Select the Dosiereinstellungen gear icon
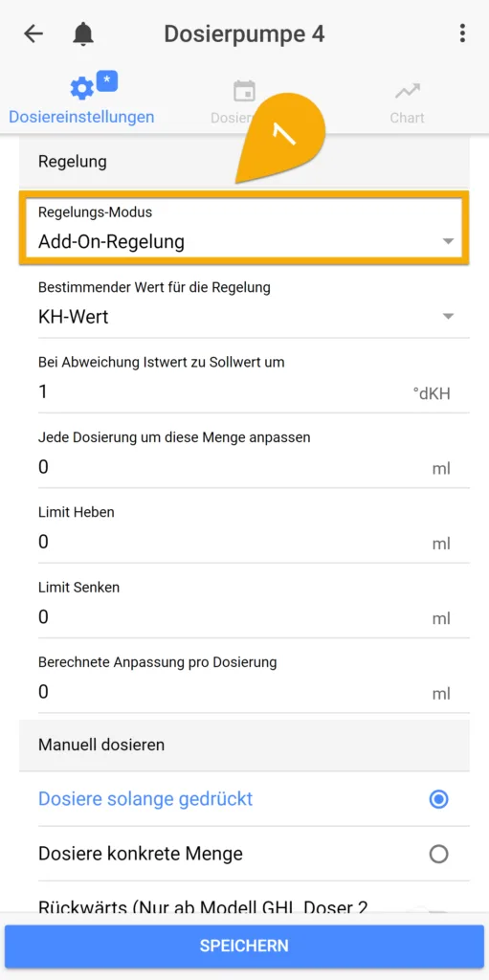 pos(81,89)
